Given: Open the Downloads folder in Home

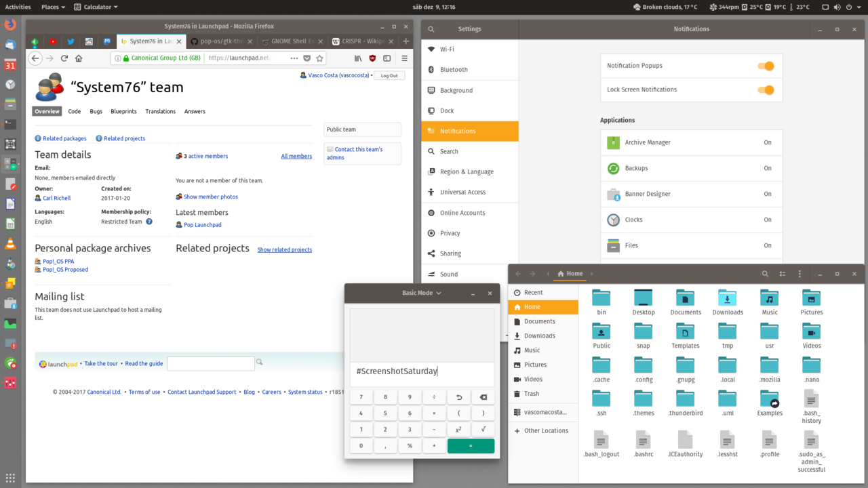Looking at the screenshot, I should click(x=727, y=302).
